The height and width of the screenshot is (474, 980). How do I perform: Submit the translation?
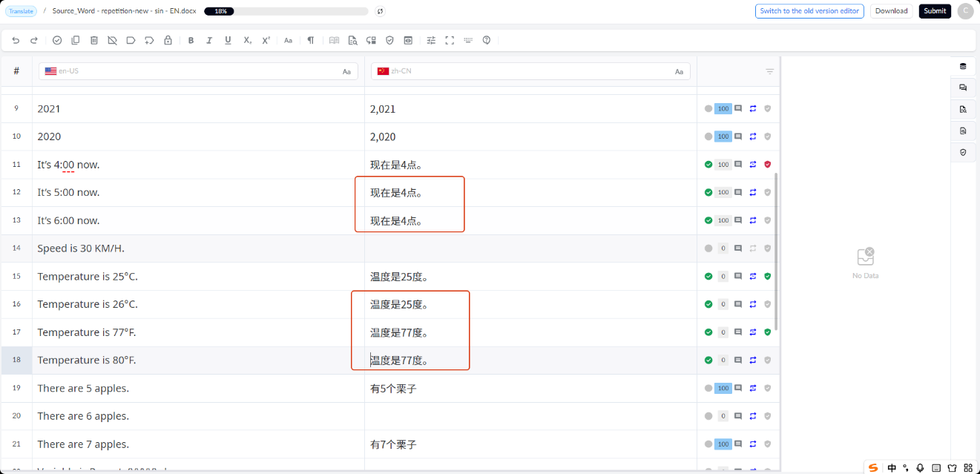(935, 11)
